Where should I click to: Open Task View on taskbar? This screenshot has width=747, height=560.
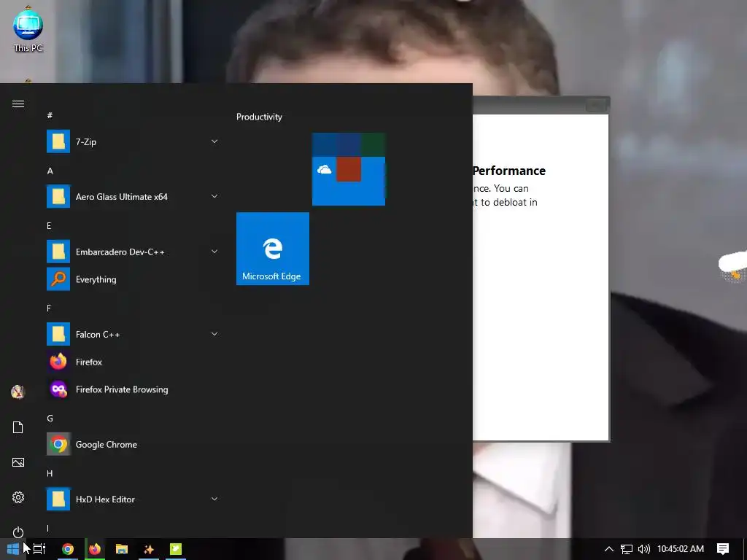click(x=39, y=549)
